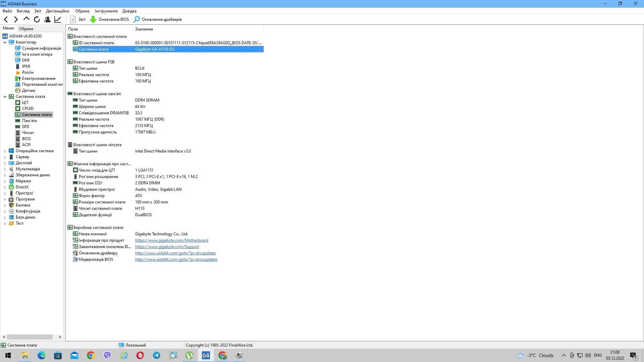644x362 pixels.
Task: Open Telegram from taskbar
Action: click(156, 355)
